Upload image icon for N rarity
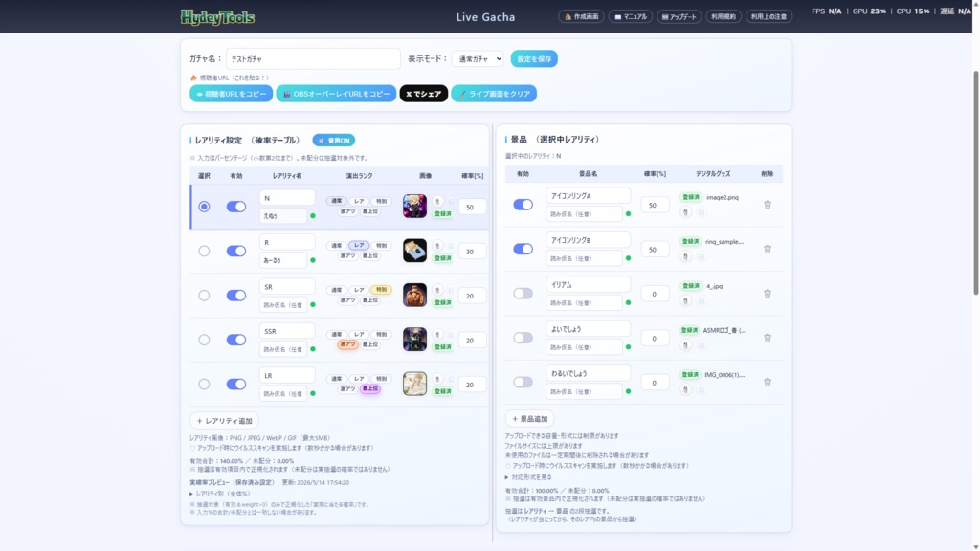 437,201
